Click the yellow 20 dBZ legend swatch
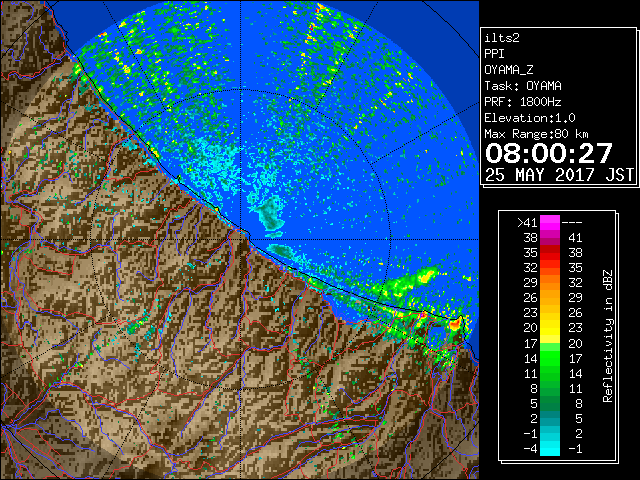The image size is (640, 480). (x=550, y=328)
